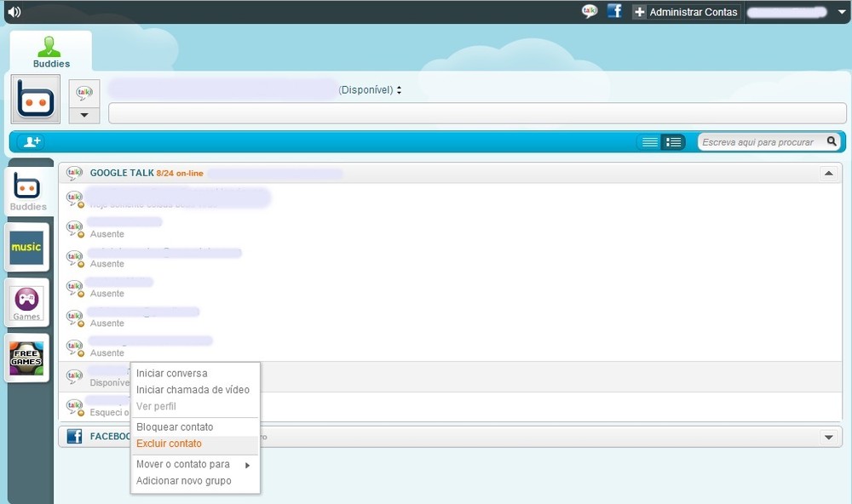Expand the FACEBOOK contact group
The width and height of the screenshot is (852, 504).
827,437
